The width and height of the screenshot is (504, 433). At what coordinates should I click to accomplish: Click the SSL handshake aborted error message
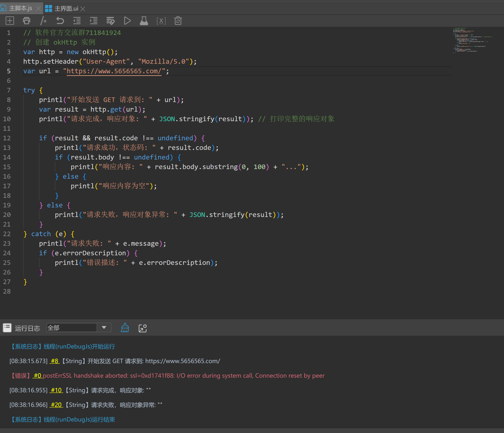tap(184, 375)
